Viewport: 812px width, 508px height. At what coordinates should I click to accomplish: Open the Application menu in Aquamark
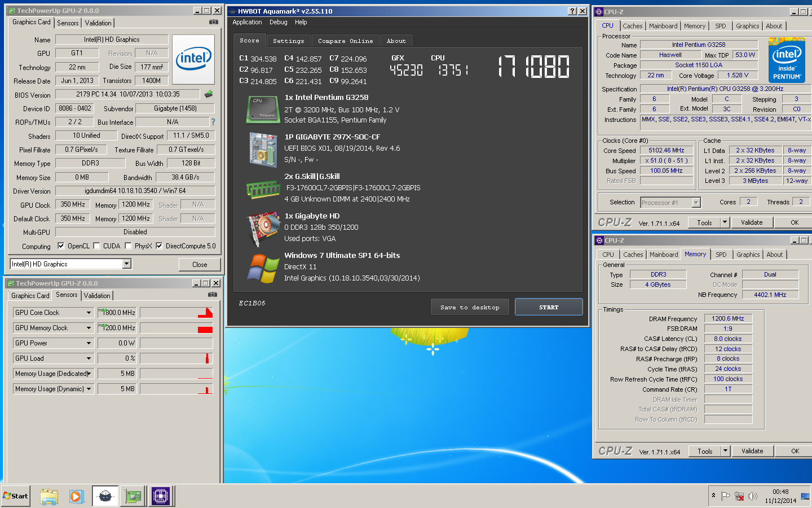pyautogui.click(x=247, y=23)
